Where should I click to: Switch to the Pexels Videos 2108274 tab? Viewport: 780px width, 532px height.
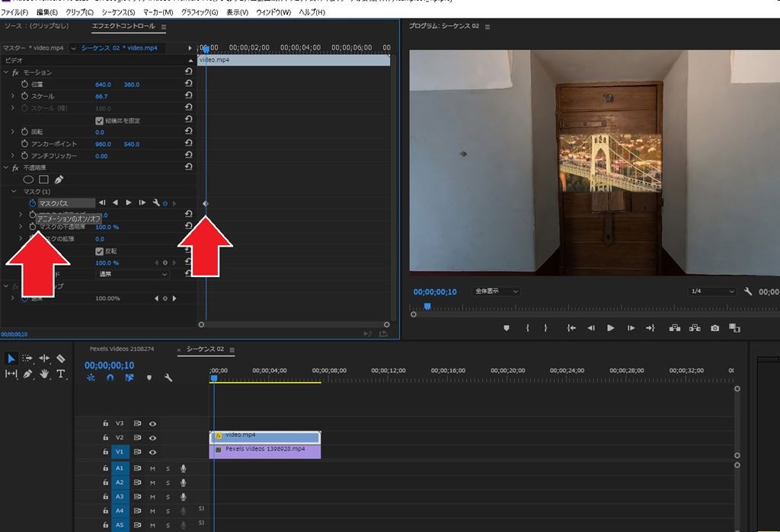click(122, 349)
